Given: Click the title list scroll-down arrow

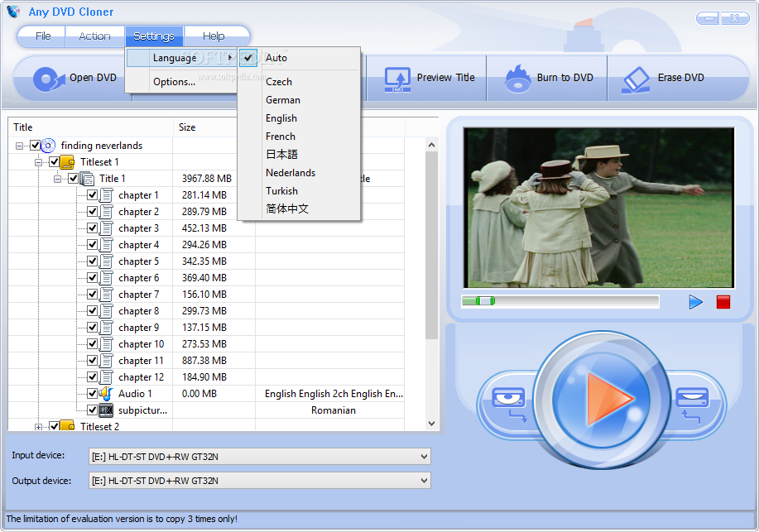Looking at the screenshot, I should [431, 424].
